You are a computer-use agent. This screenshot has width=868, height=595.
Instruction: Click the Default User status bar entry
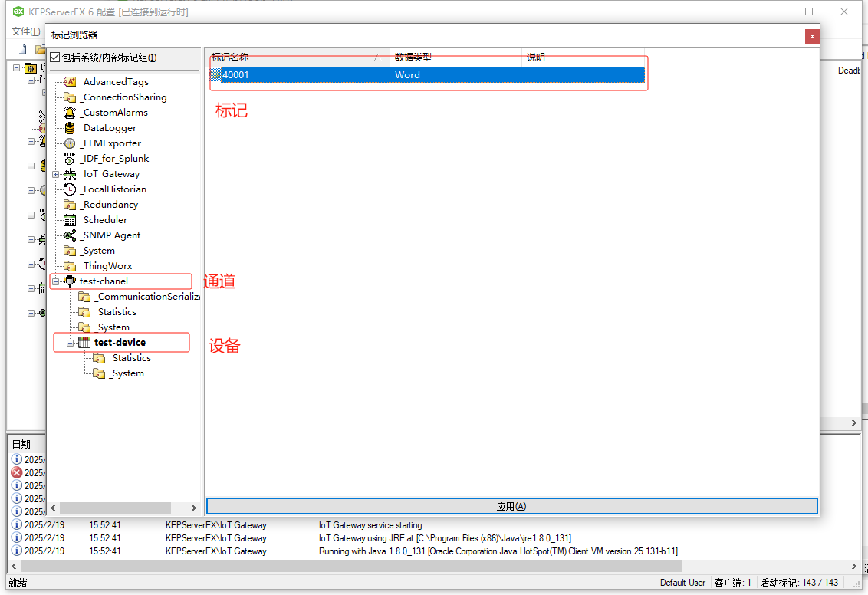tap(682, 583)
